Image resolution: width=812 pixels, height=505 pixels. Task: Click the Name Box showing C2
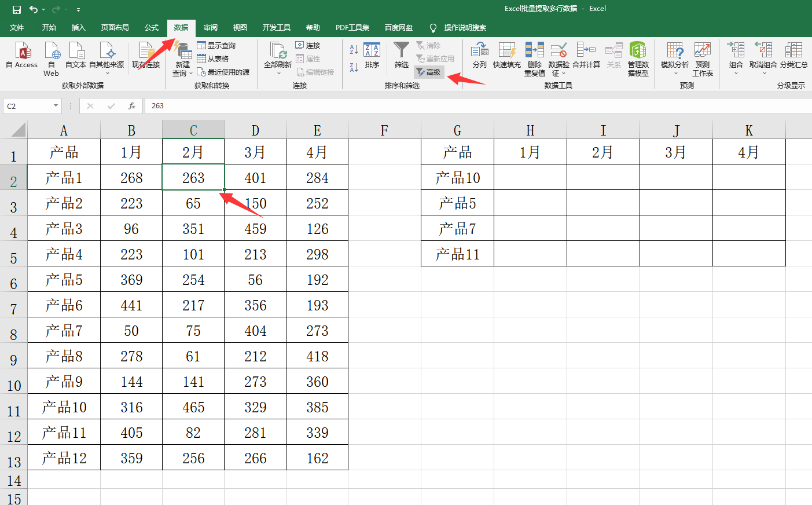(28, 106)
